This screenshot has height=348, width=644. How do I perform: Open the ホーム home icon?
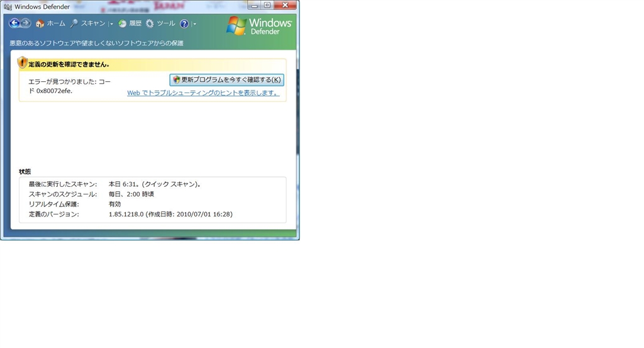click(40, 24)
